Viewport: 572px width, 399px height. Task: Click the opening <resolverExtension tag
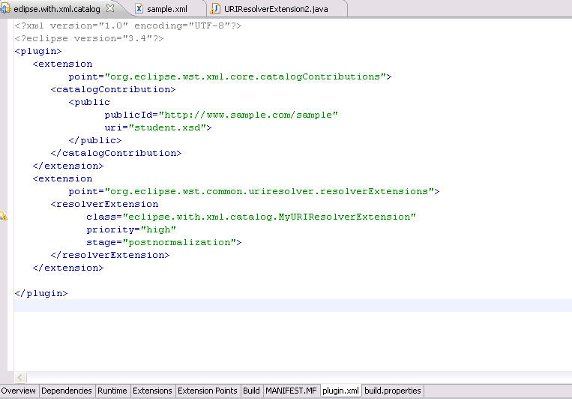point(104,204)
